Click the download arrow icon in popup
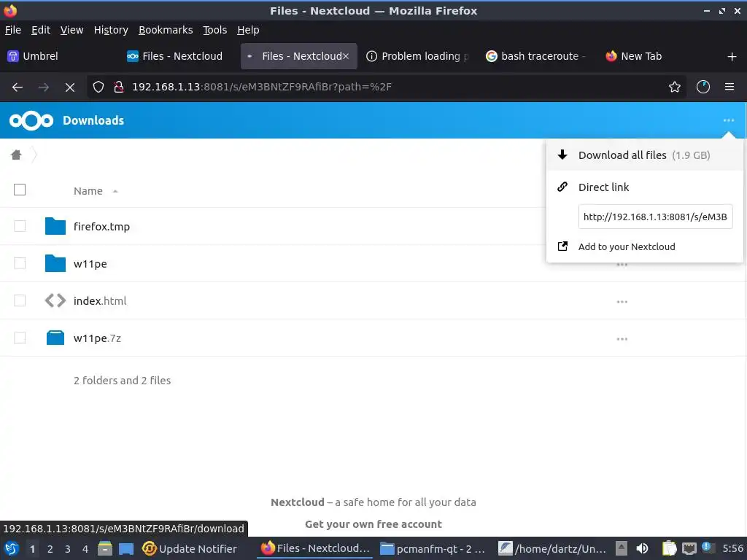Image resolution: width=747 pixels, height=560 pixels. (562, 155)
